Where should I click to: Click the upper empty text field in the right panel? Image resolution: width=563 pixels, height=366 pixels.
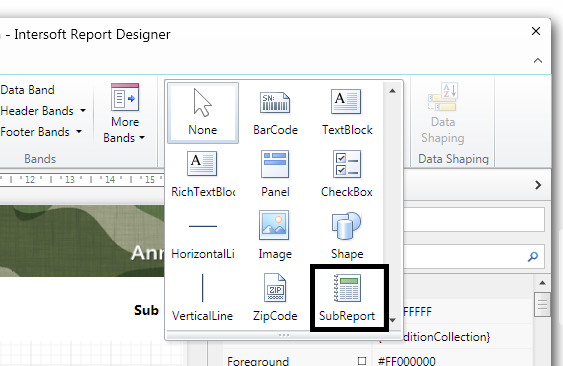474,219
